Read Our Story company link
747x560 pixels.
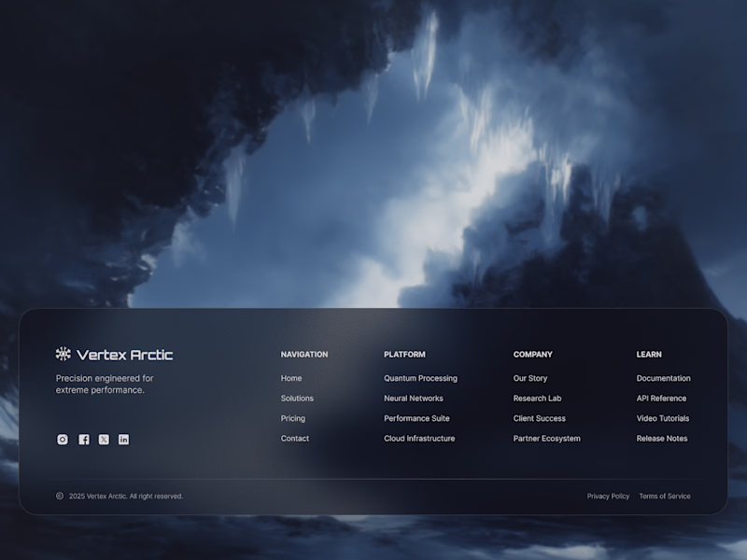click(x=529, y=378)
